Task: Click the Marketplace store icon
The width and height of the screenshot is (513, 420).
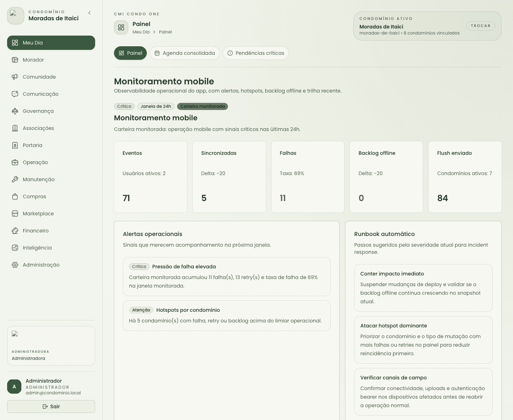Action: [x=15, y=214]
